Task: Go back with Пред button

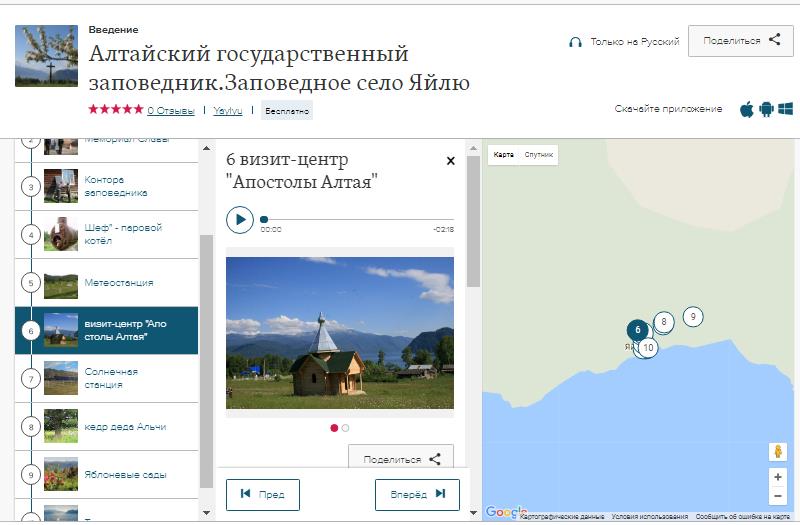Action: 262,495
